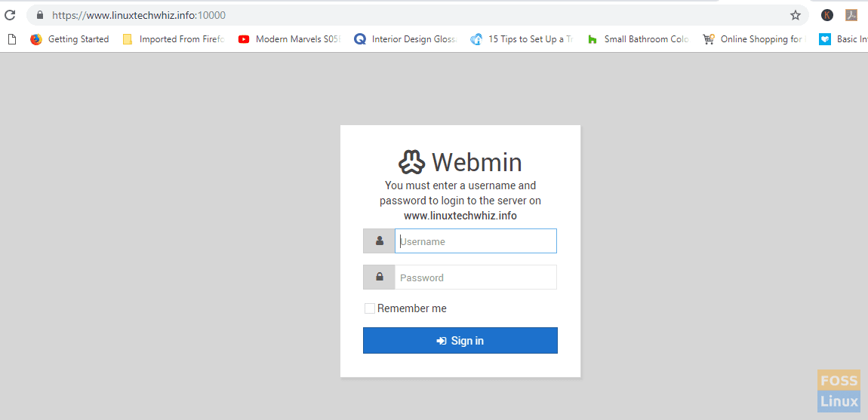The width and height of the screenshot is (868, 420).
Task: Open the Modern Marvels YouTube bookmark
Action: [x=289, y=39]
